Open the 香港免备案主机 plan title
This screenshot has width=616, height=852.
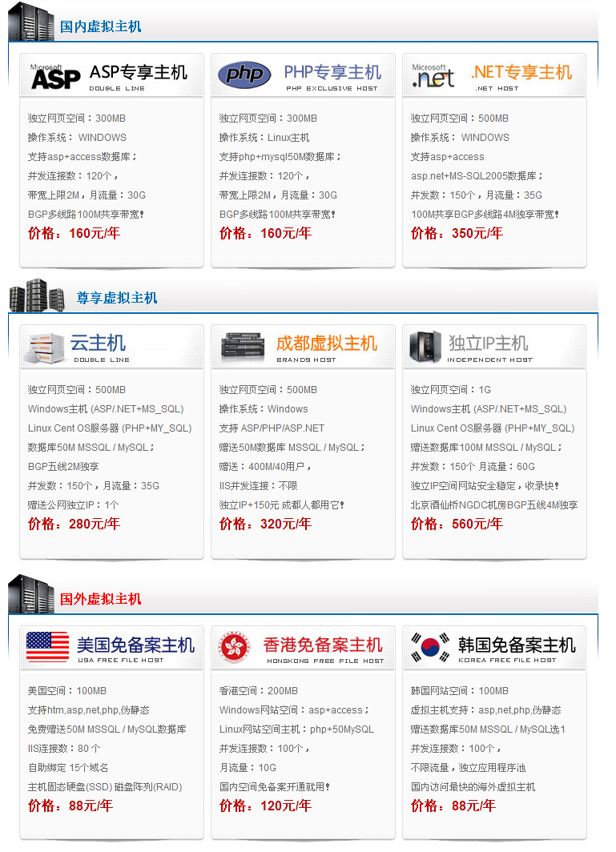[323, 645]
